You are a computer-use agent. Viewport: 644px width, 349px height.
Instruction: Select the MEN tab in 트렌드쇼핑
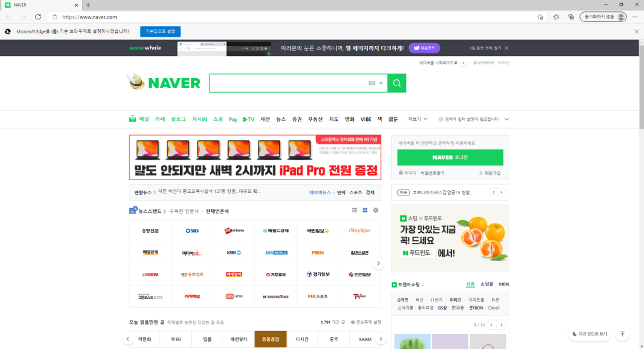(503, 284)
